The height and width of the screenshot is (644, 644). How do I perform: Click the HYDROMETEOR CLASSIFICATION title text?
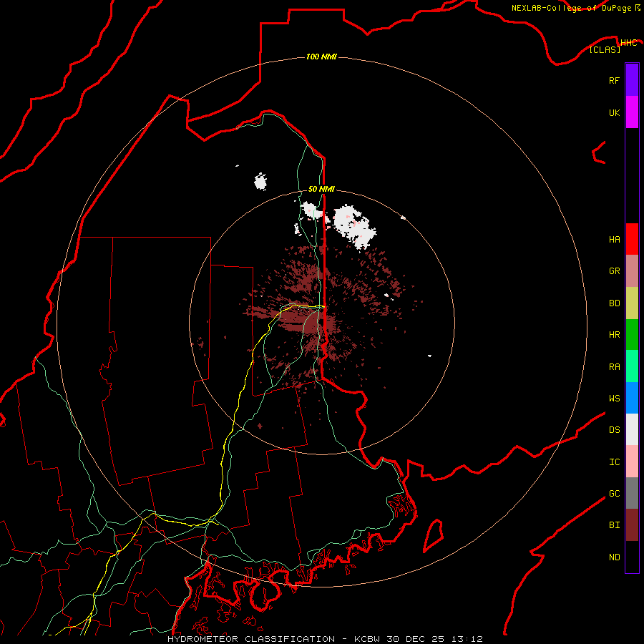251,639
